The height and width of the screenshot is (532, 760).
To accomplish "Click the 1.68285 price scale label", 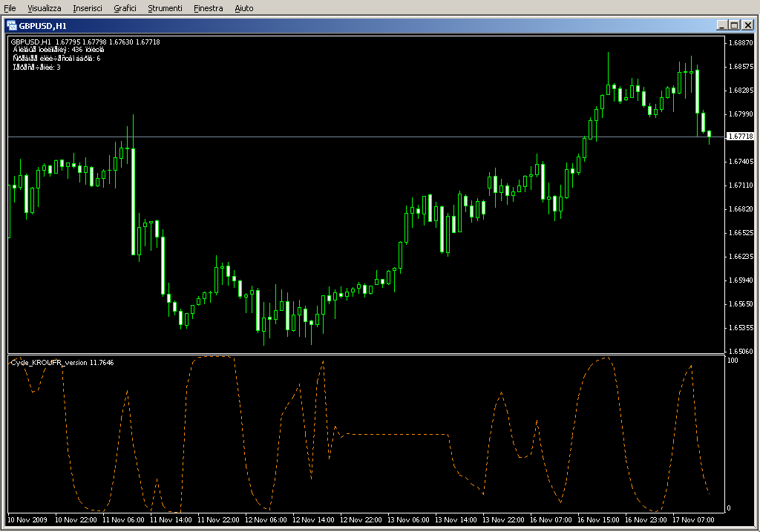I will (x=741, y=90).
